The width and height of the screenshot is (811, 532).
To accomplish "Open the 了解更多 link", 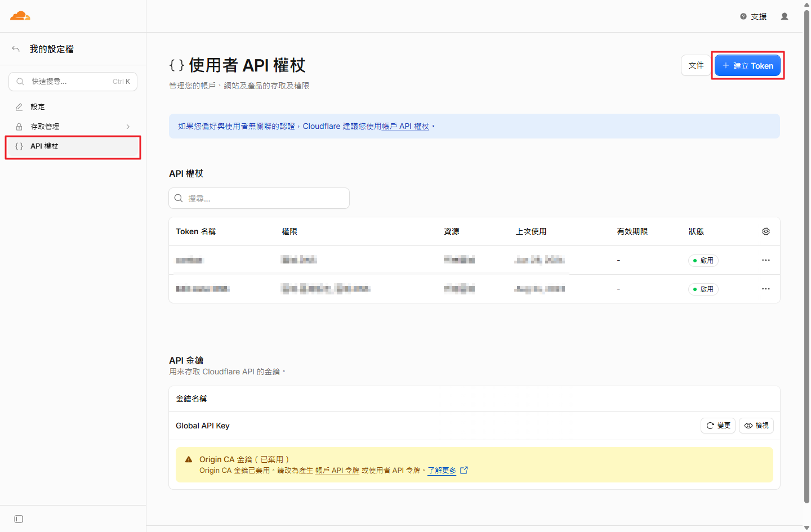I will click(x=442, y=471).
